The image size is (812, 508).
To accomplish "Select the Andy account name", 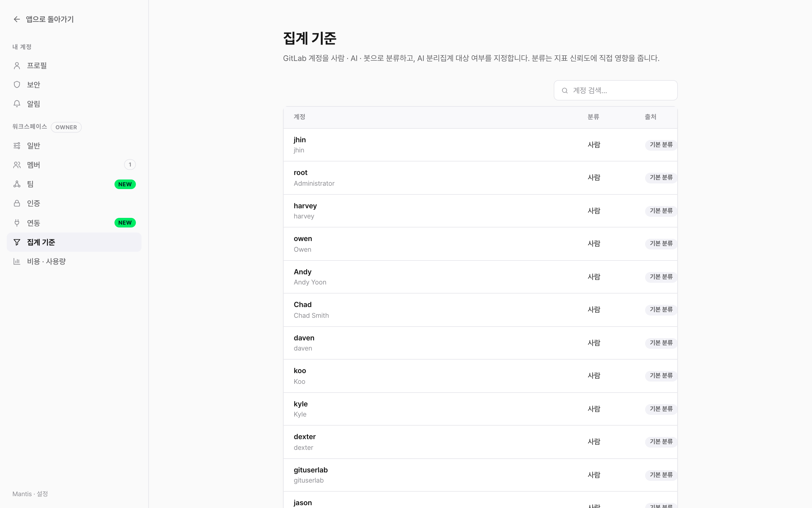I will (302, 272).
